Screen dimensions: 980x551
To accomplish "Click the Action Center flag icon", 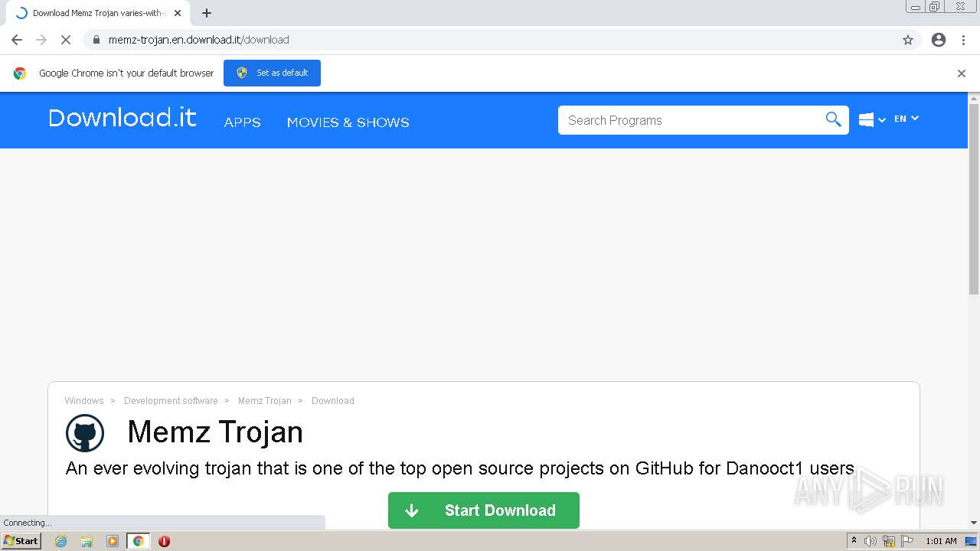I will 908,541.
